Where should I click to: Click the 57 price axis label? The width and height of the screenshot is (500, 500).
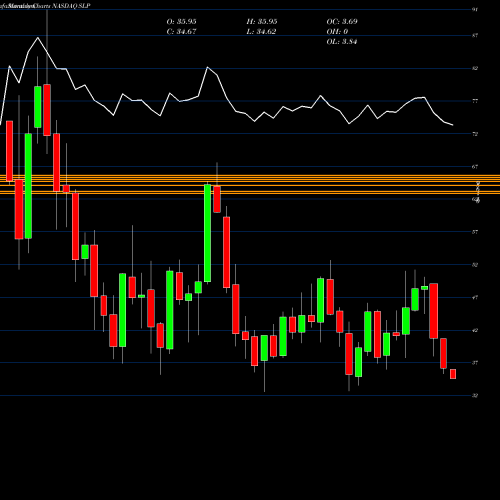[x=475, y=232]
